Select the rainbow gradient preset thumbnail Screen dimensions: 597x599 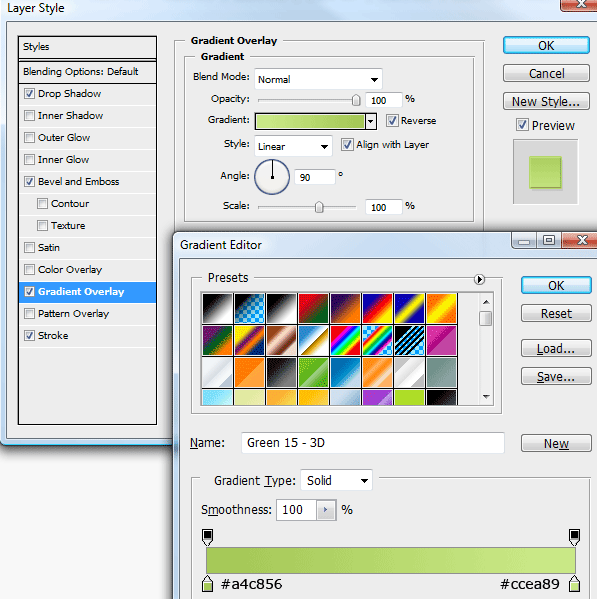point(345,340)
